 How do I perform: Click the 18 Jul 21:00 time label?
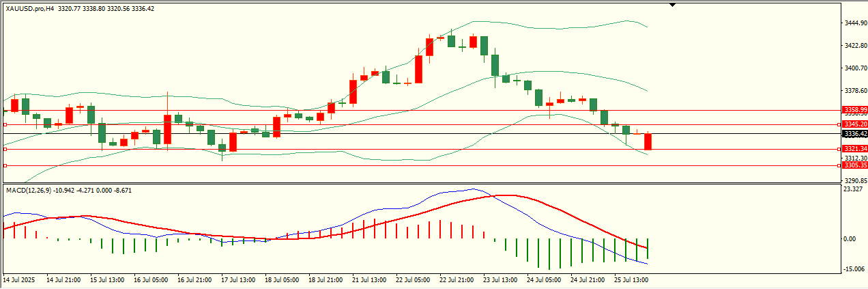(x=325, y=280)
